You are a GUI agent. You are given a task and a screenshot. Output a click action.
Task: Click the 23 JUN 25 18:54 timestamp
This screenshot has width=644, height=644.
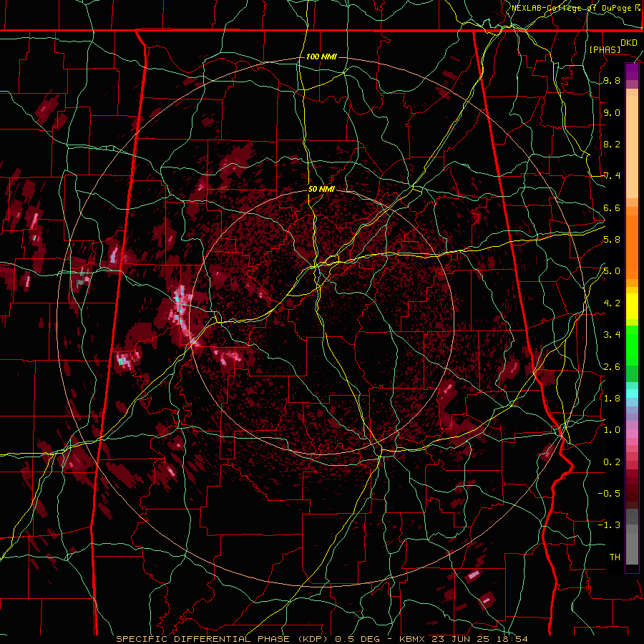click(x=479, y=639)
